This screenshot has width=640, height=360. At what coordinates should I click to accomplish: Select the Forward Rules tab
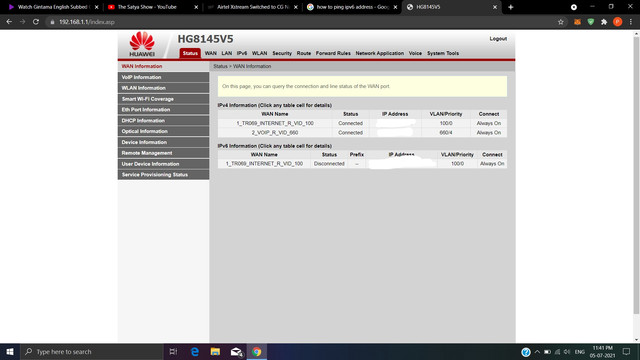point(333,53)
